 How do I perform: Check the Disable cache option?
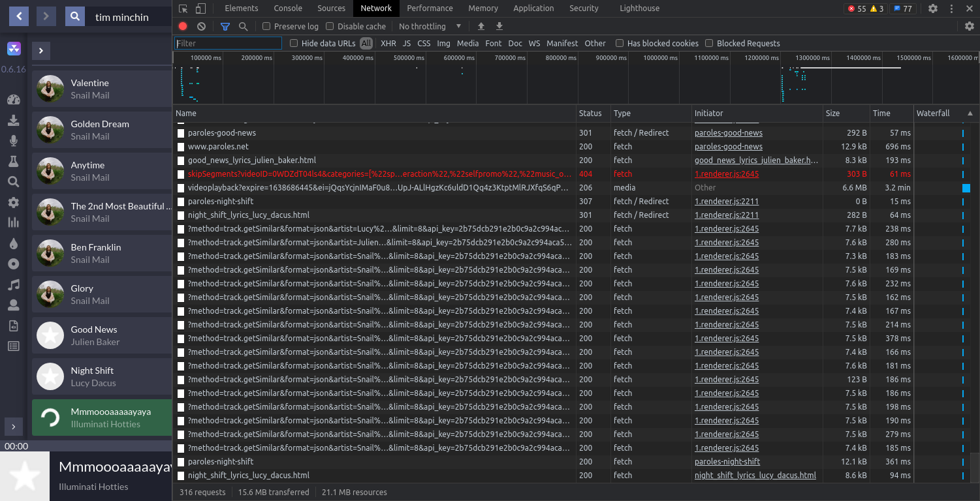tap(330, 26)
